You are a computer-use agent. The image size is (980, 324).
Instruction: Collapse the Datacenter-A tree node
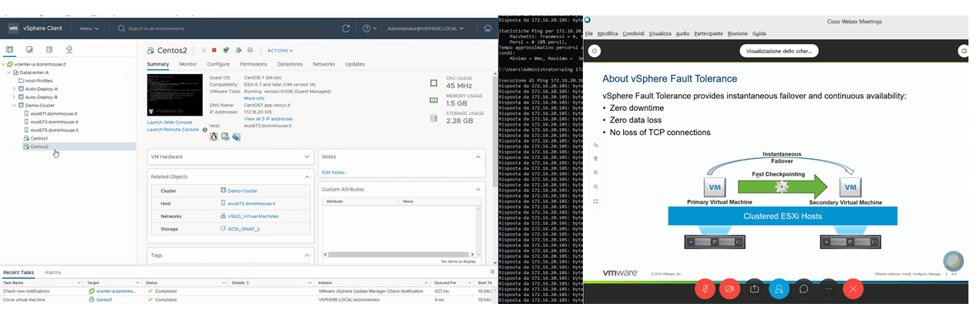[8, 73]
